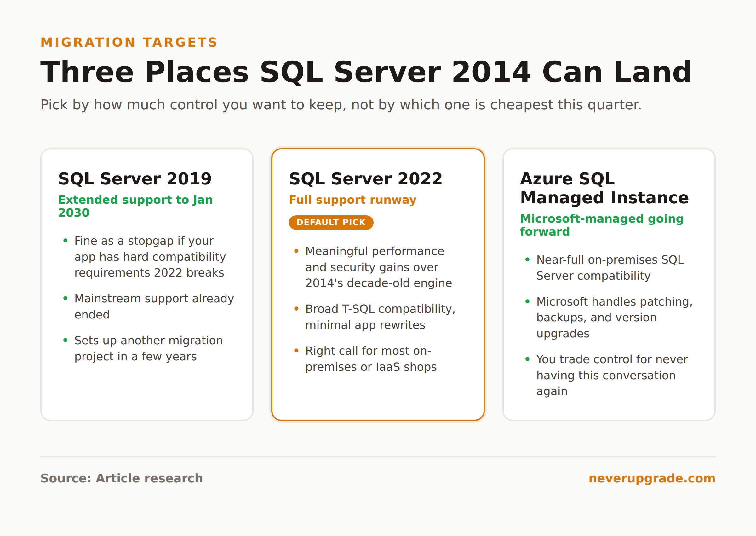
Task: Click 'Microsoft-managed going forward' subtitle
Action: pos(602,225)
